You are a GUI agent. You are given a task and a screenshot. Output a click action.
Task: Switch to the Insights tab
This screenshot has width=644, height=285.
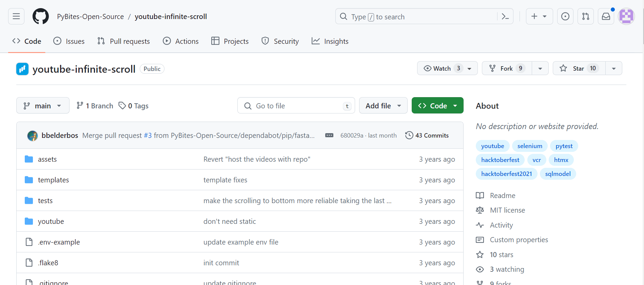330,41
